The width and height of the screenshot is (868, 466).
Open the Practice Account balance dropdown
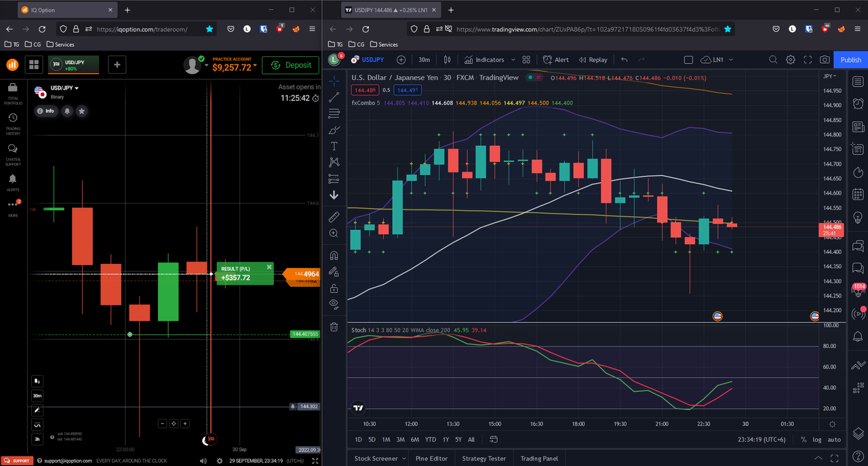(x=234, y=65)
